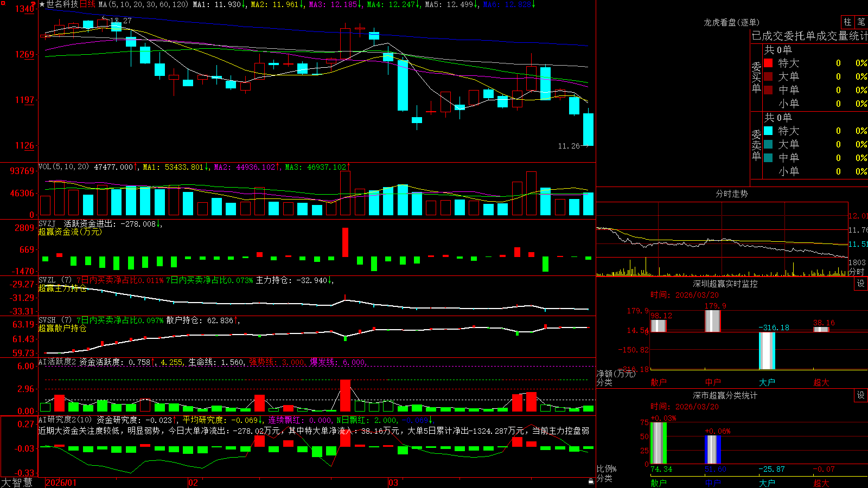The image size is (868, 488).
Task: Click the 2026/01 date marker
Action: point(61,483)
